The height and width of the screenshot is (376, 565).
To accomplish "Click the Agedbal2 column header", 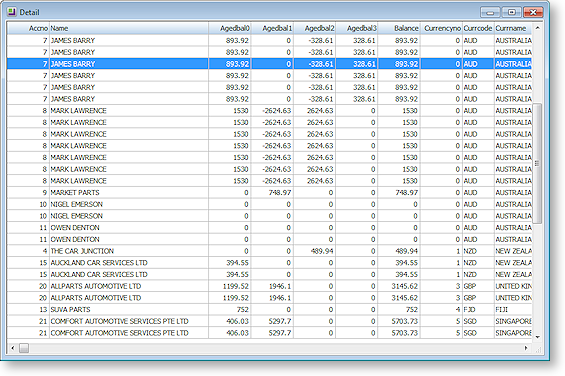I will (x=314, y=28).
